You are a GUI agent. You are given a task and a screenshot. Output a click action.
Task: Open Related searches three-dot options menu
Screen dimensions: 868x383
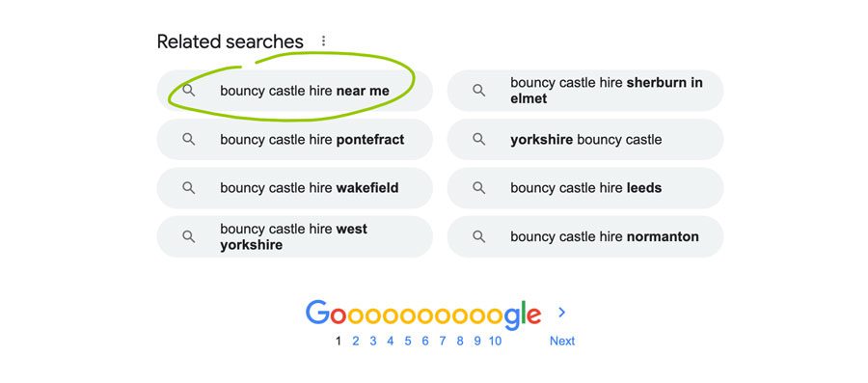coord(324,41)
